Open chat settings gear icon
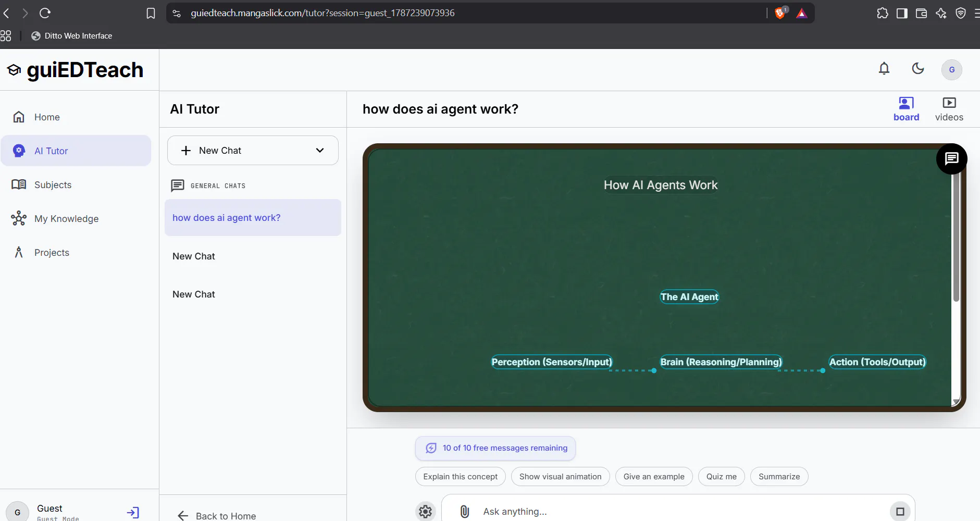This screenshot has width=980, height=521. (426, 512)
